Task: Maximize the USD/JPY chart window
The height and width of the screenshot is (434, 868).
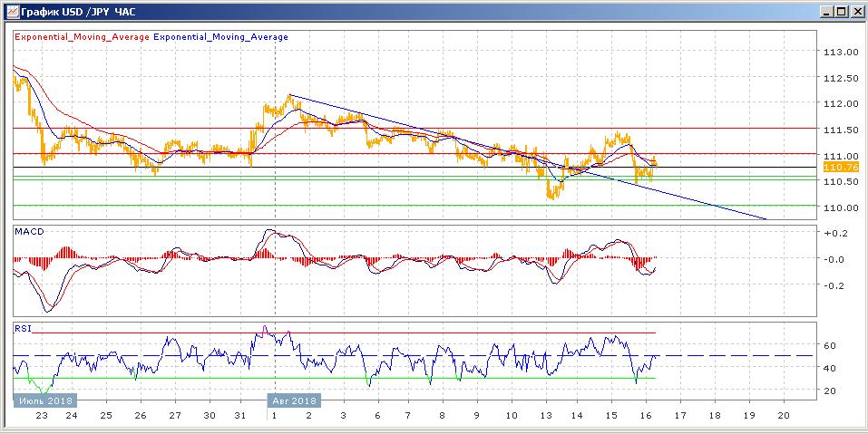Action: pos(841,11)
